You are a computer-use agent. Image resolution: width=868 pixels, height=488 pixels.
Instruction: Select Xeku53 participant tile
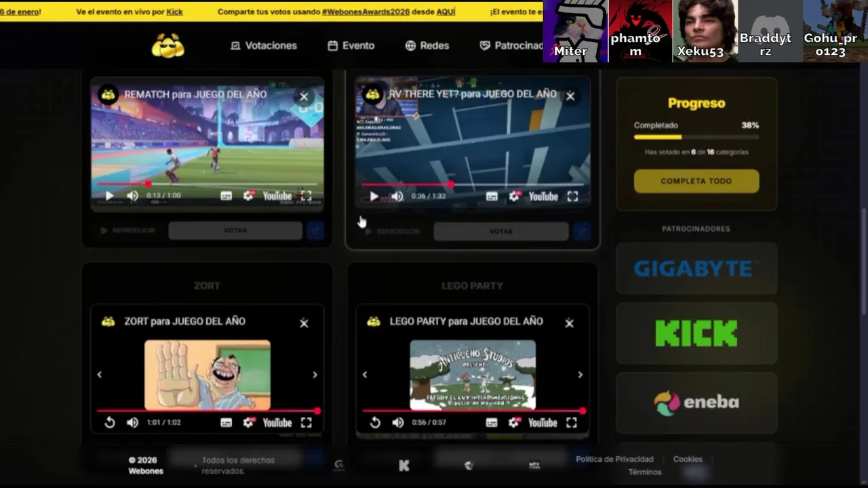pyautogui.click(x=705, y=31)
